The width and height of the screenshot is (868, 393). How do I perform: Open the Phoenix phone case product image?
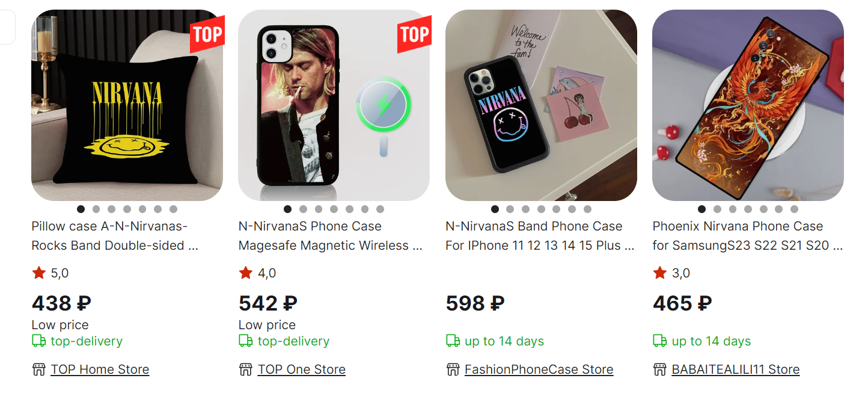(x=748, y=105)
